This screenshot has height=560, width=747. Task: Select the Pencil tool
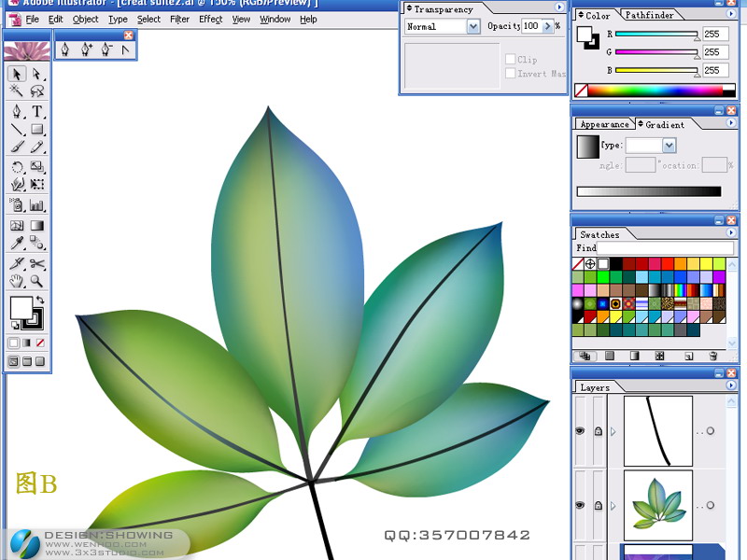coord(36,147)
